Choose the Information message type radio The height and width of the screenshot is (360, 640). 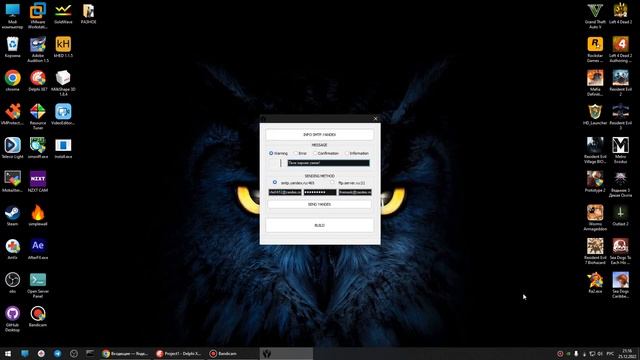tap(347, 153)
